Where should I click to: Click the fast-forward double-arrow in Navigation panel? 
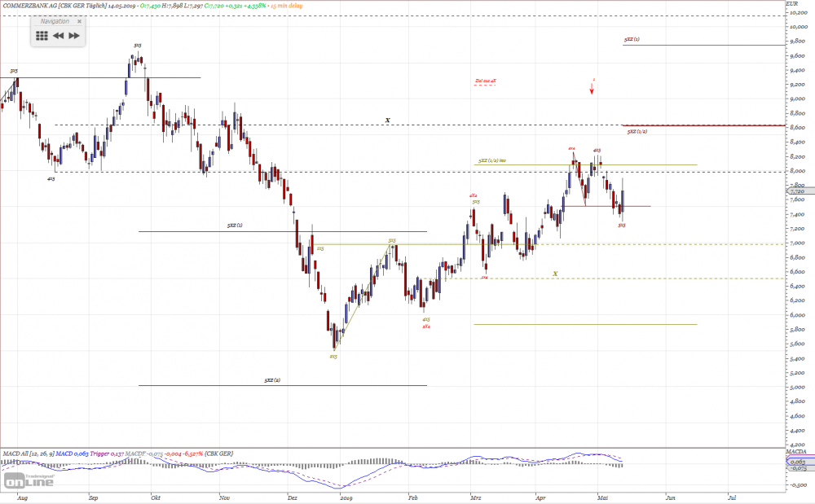pyautogui.click(x=74, y=36)
